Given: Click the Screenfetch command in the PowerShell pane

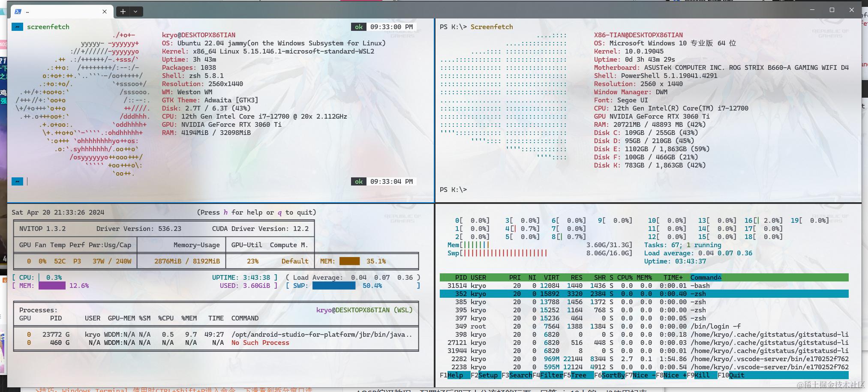Looking at the screenshot, I should pos(492,27).
